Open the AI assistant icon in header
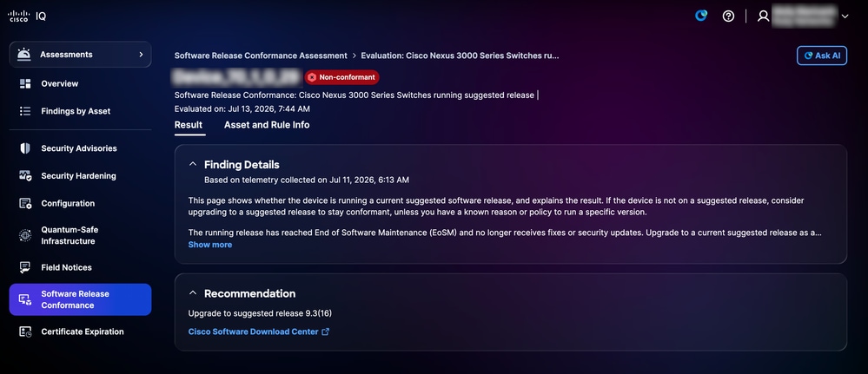868x374 pixels. [x=701, y=16]
